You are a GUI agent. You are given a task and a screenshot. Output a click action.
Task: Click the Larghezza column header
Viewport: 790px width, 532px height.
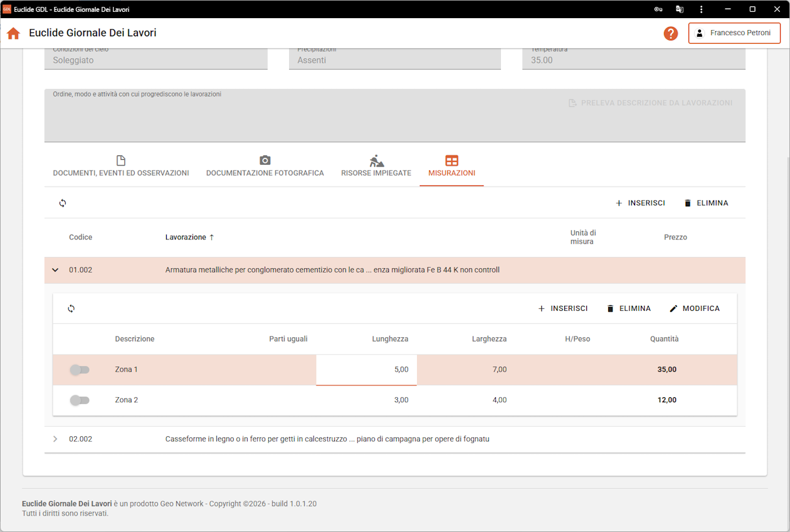tap(489, 339)
